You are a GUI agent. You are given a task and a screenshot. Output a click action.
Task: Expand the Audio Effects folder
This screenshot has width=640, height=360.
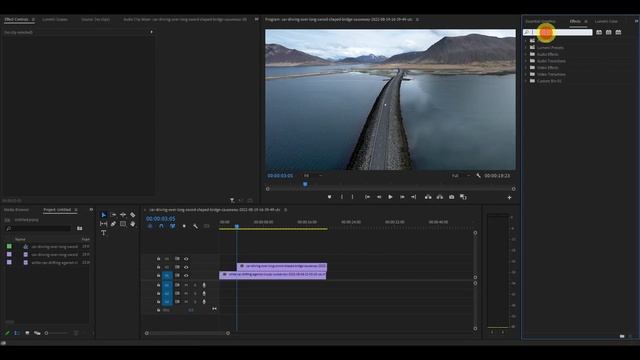point(526,54)
